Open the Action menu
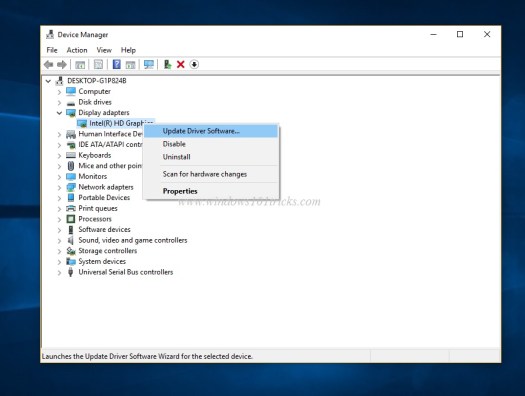The height and width of the screenshot is (396, 525). coord(77,50)
